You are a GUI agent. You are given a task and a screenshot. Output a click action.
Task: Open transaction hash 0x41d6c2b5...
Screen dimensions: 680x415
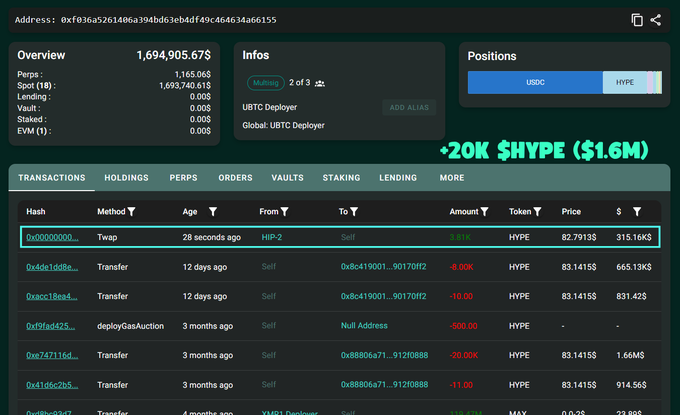click(x=52, y=385)
